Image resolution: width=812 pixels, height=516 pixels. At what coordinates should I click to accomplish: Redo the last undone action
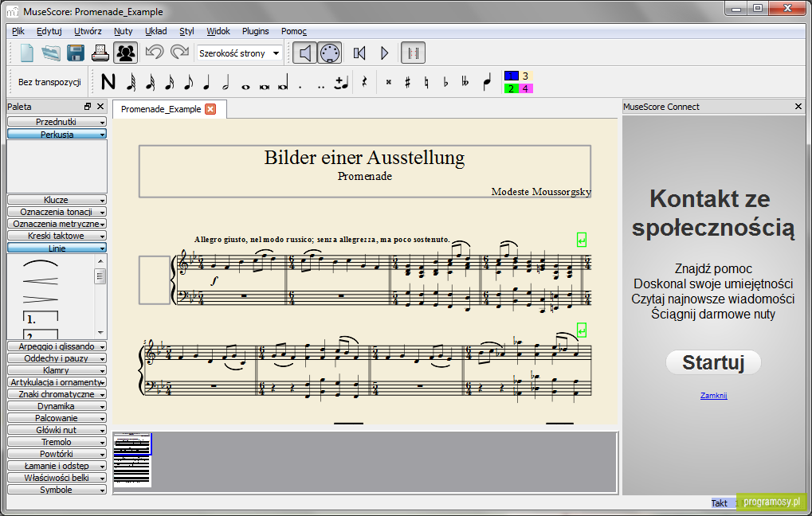click(180, 53)
